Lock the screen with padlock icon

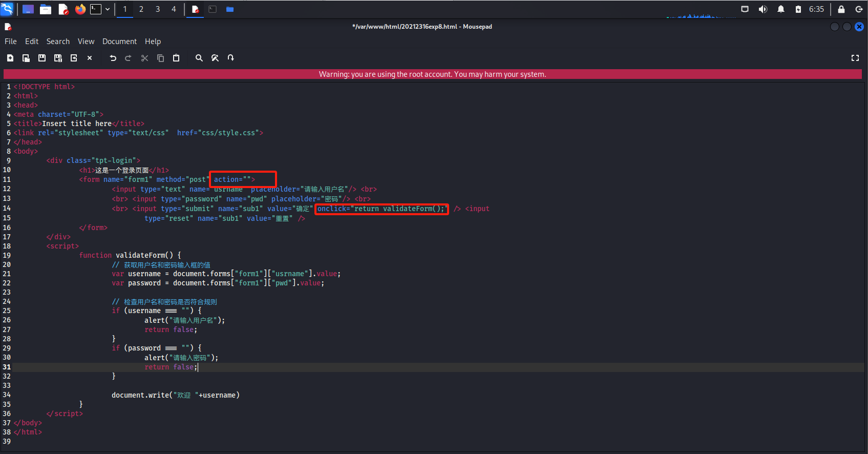[841, 9]
